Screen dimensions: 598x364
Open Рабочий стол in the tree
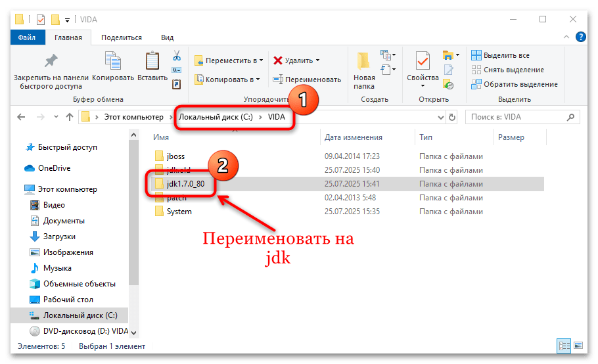tap(62, 300)
